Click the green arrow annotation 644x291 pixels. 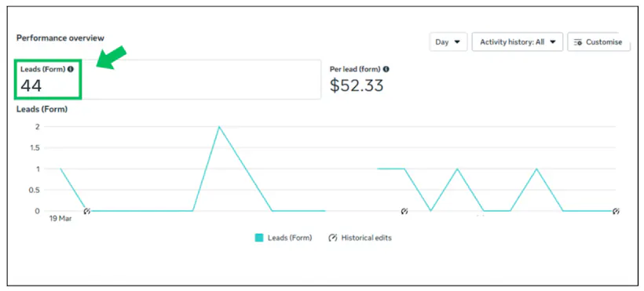[x=111, y=58]
